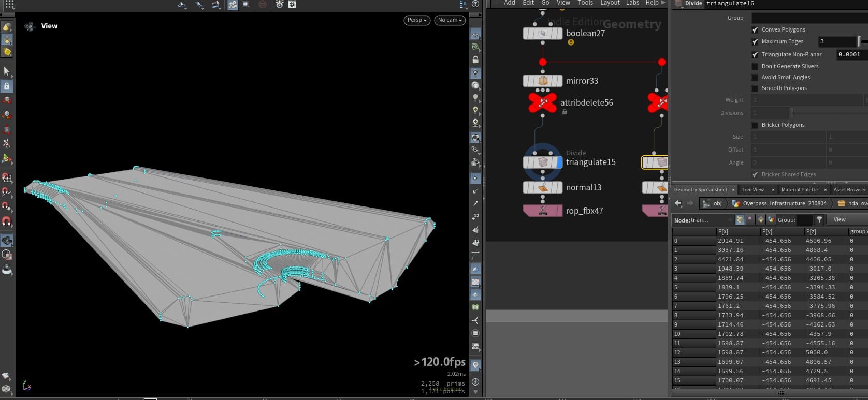Open the Layout menu in network editor
This screenshot has width=868, height=400.
[x=610, y=3]
